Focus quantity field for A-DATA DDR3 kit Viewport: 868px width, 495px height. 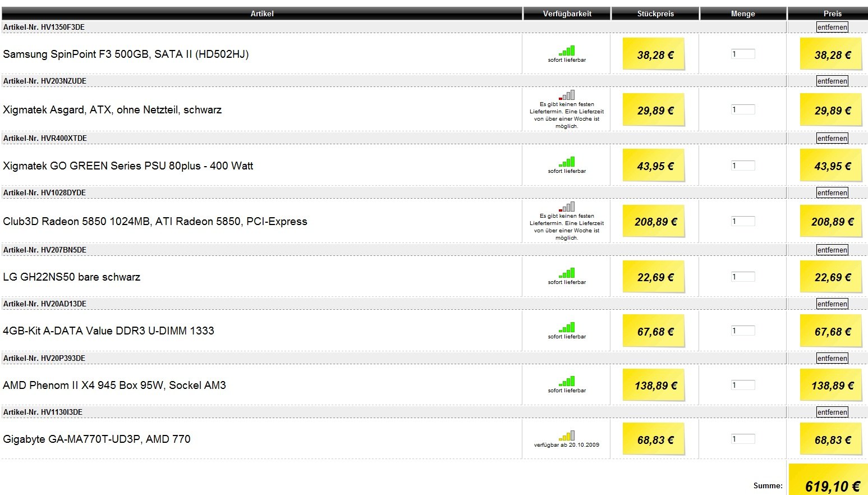pos(743,331)
